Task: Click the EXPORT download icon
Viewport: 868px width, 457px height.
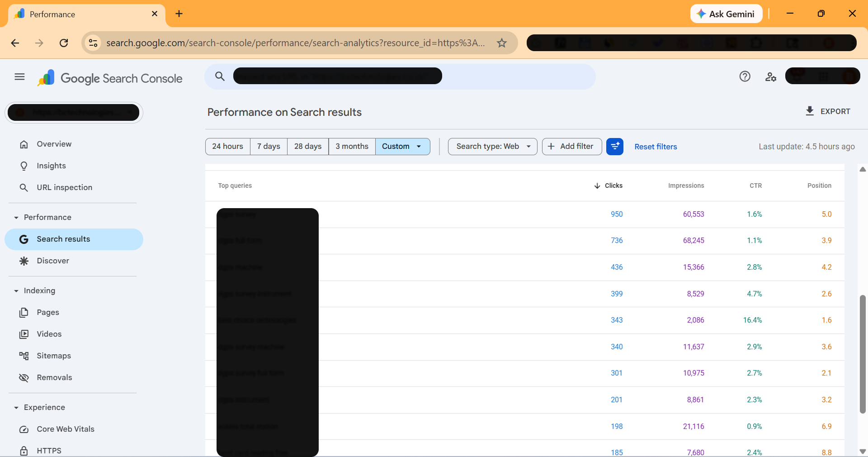Action: click(x=810, y=111)
